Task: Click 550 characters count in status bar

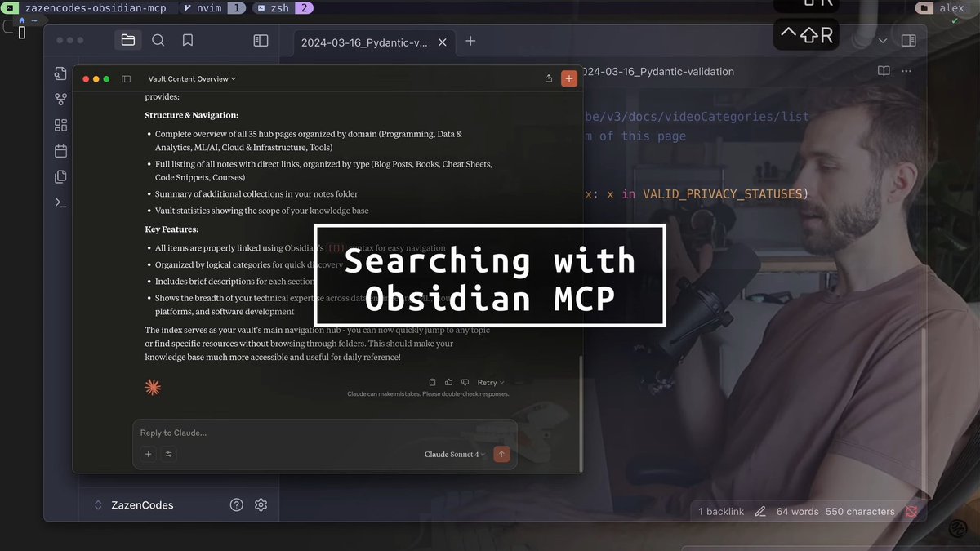Action: point(860,512)
